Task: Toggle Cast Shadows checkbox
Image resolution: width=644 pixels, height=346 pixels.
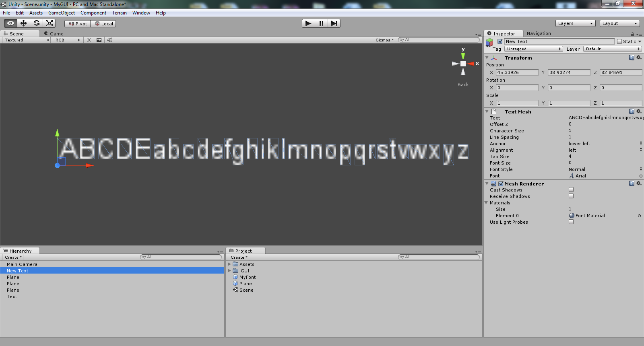Action: coord(571,189)
